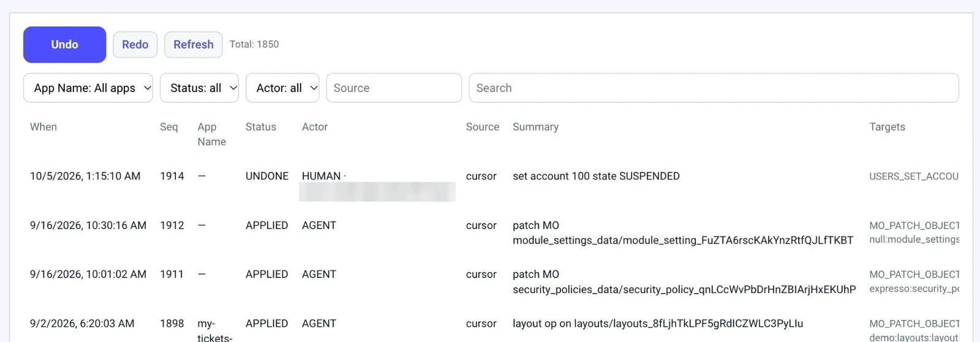Image resolution: width=980 pixels, height=342 pixels.
Task: Select timestamp 9/2/2026, 6:20:03 AM
Action: click(x=82, y=323)
